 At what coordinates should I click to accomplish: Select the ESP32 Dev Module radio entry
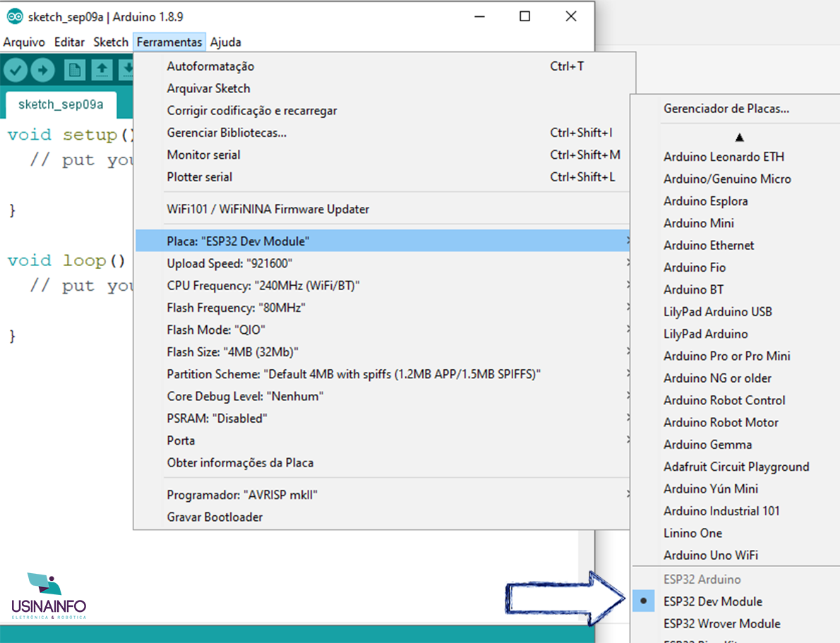point(736,601)
